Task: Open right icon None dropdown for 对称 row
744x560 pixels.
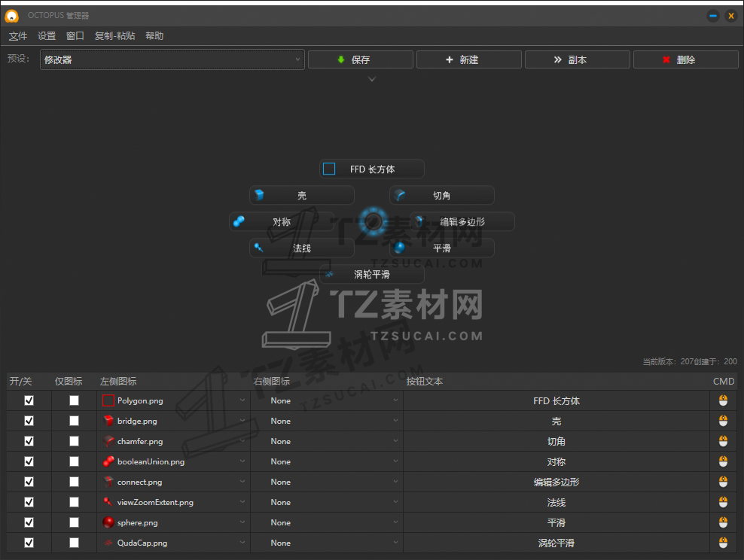Action: click(327, 461)
